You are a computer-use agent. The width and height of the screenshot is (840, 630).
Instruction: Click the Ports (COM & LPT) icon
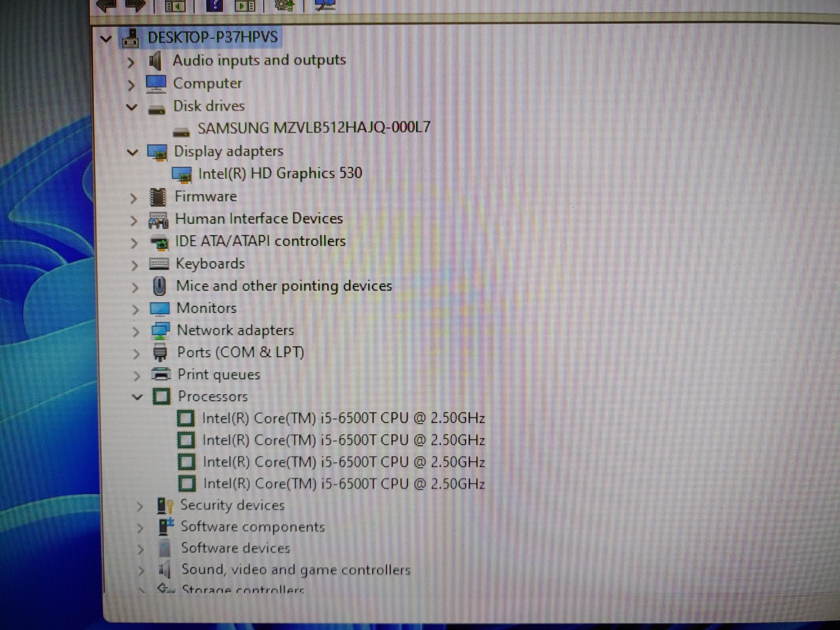pyautogui.click(x=160, y=353)
